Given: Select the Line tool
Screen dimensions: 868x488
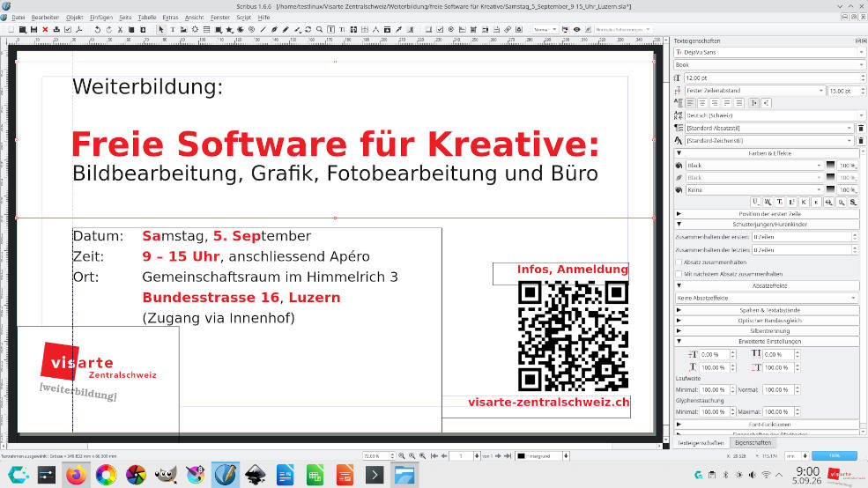Looking at the screenshot, I should point(263,29).
